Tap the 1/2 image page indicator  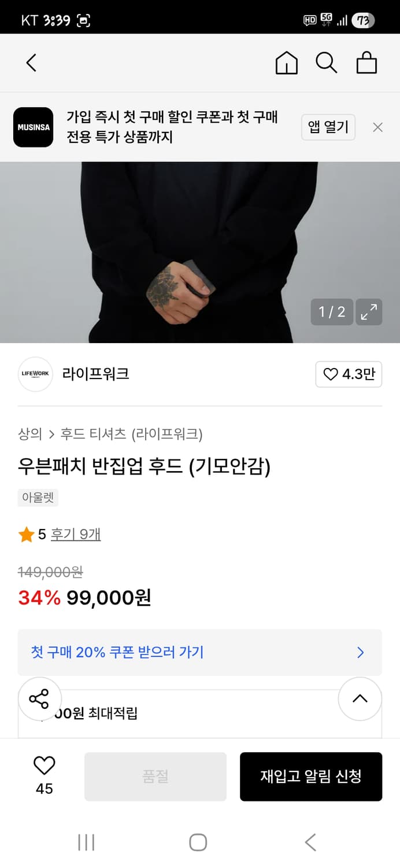point(332,311)
